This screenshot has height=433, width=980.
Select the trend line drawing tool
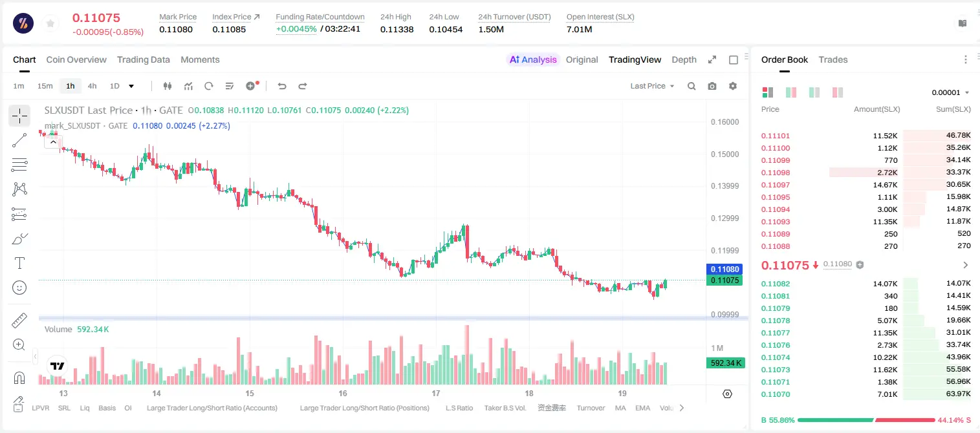point(19,140)
